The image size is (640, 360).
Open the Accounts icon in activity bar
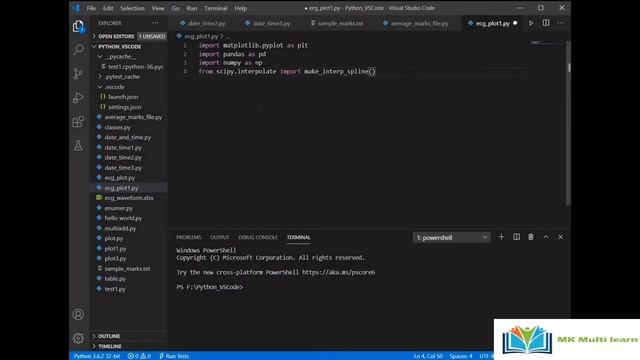click(x=78, y=314)
